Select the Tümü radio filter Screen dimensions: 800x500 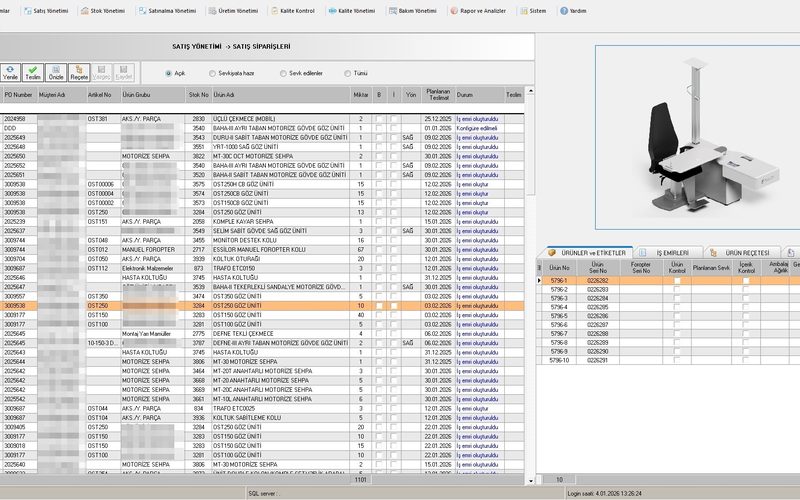click(347, 73)
